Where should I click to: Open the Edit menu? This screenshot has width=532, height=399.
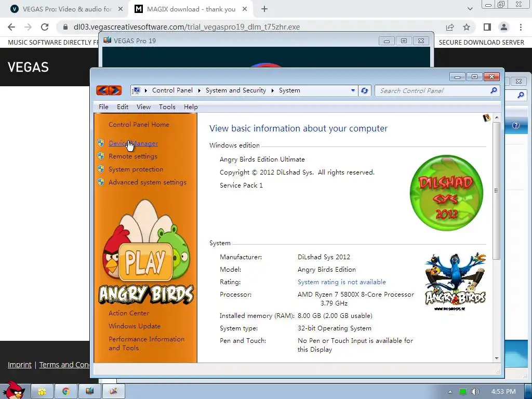point(123,107)
